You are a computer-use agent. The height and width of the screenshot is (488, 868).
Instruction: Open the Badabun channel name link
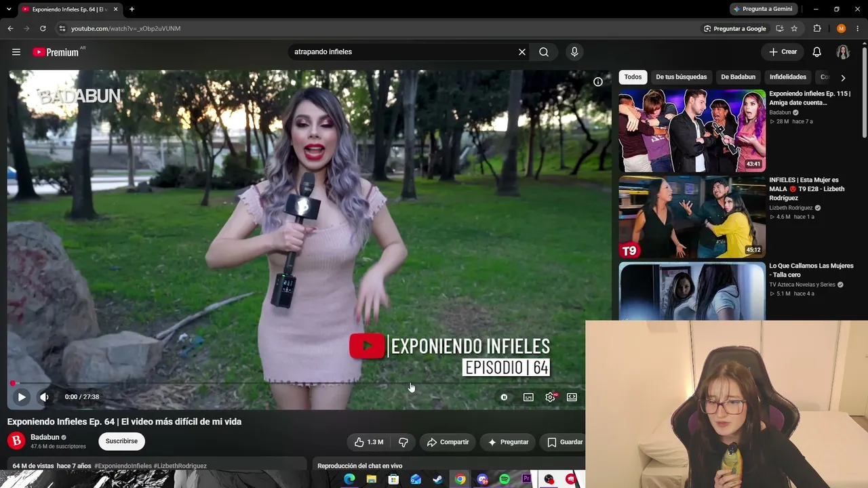45,437
